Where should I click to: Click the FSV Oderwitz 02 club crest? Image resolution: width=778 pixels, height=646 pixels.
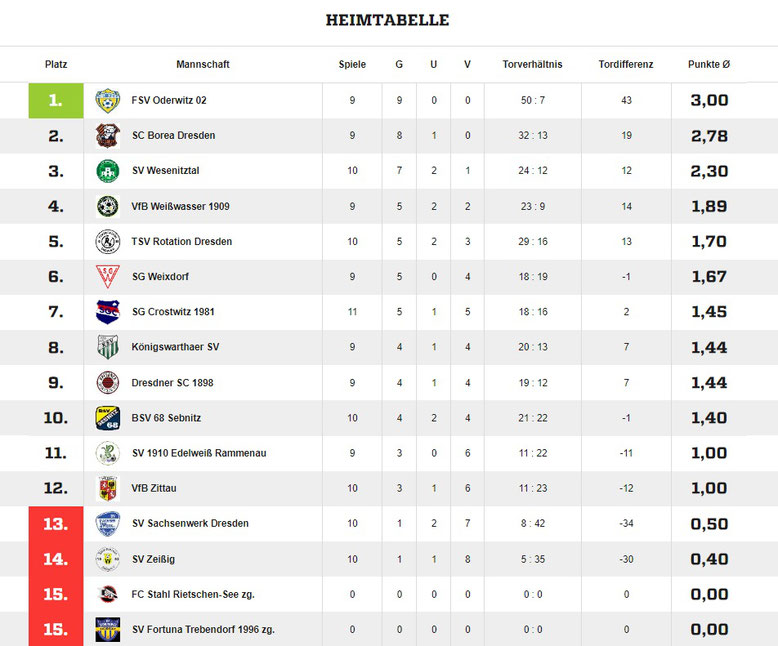pyautogui.click(x=108, y=101)
